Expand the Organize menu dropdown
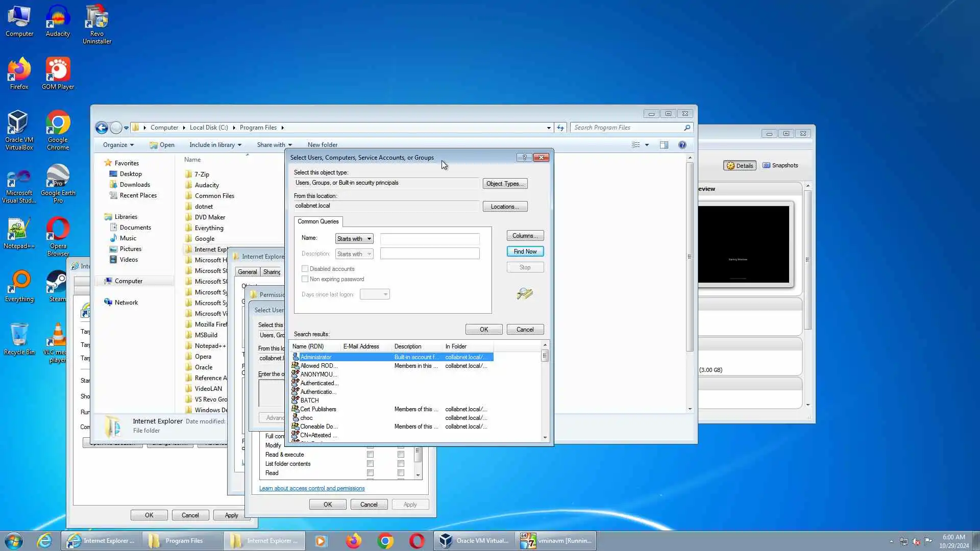This screenshot has width=980, height=551. coord(118,145)
